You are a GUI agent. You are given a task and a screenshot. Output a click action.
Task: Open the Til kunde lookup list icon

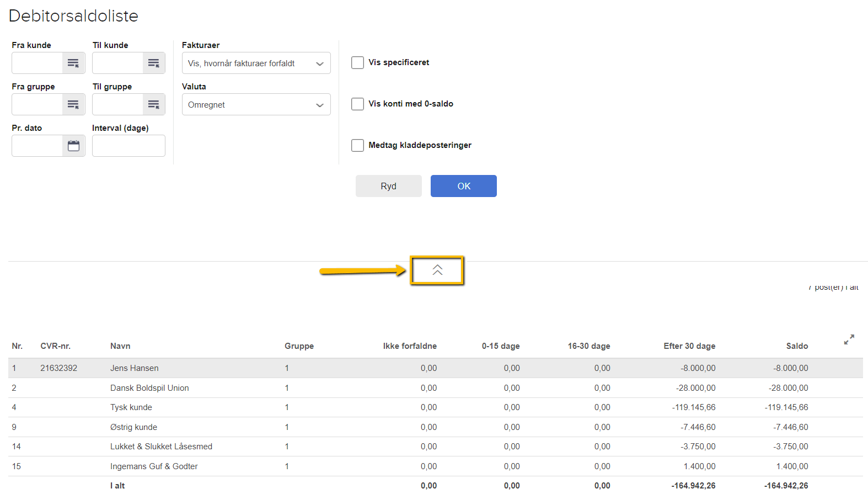click(154, 63)
